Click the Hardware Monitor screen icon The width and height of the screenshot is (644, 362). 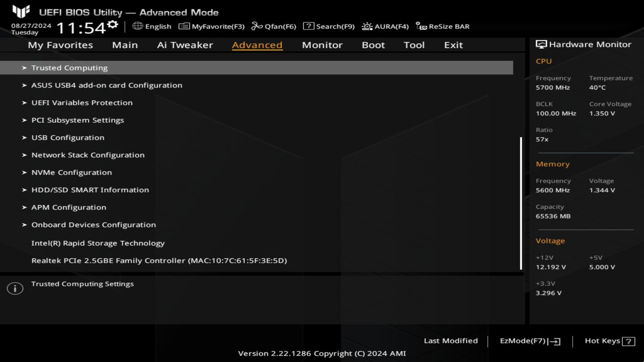click(541, 44)
